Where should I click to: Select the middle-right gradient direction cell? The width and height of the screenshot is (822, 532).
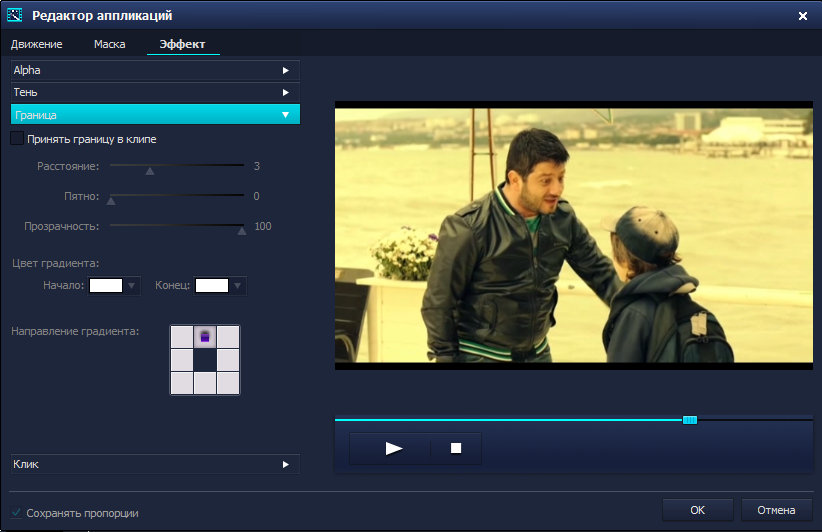click(229, 360)
